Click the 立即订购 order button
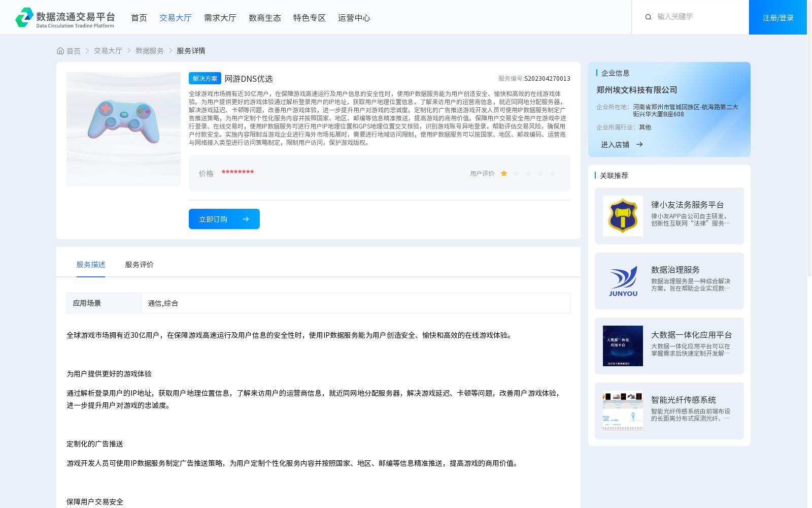 [x=224, y=219]
